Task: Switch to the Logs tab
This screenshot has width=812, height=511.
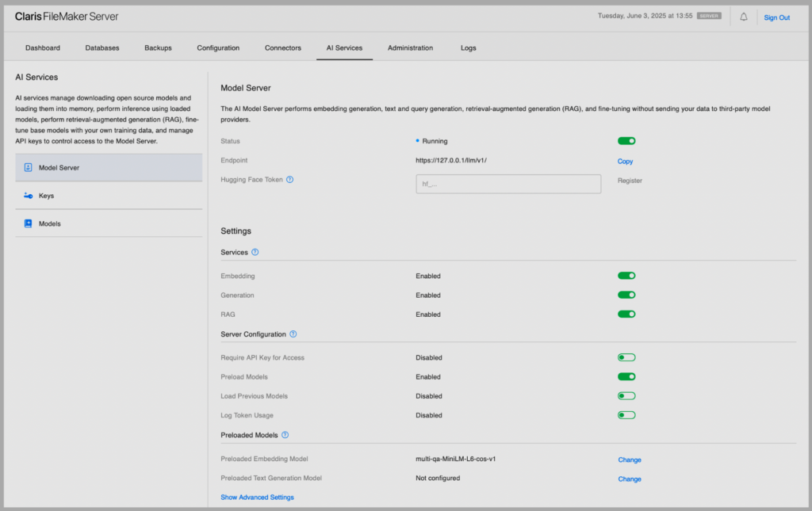Action: point(468,48)
